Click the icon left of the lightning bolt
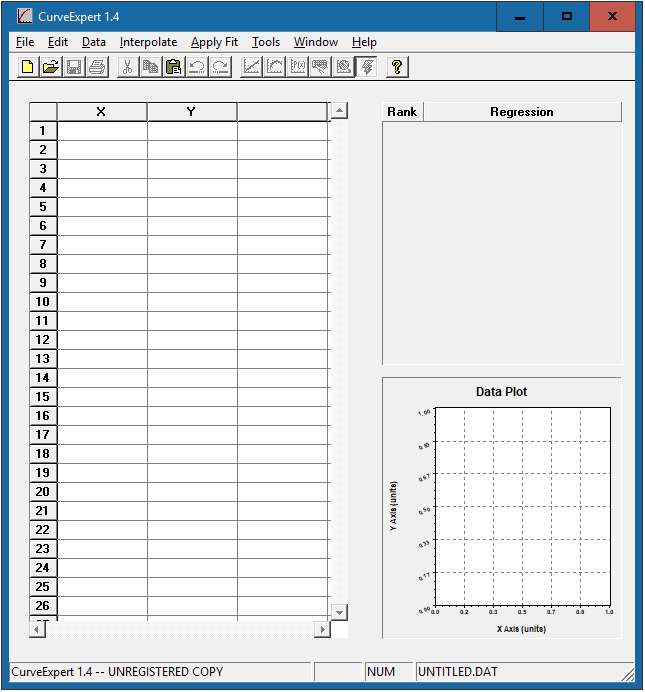 coord(344,67)
